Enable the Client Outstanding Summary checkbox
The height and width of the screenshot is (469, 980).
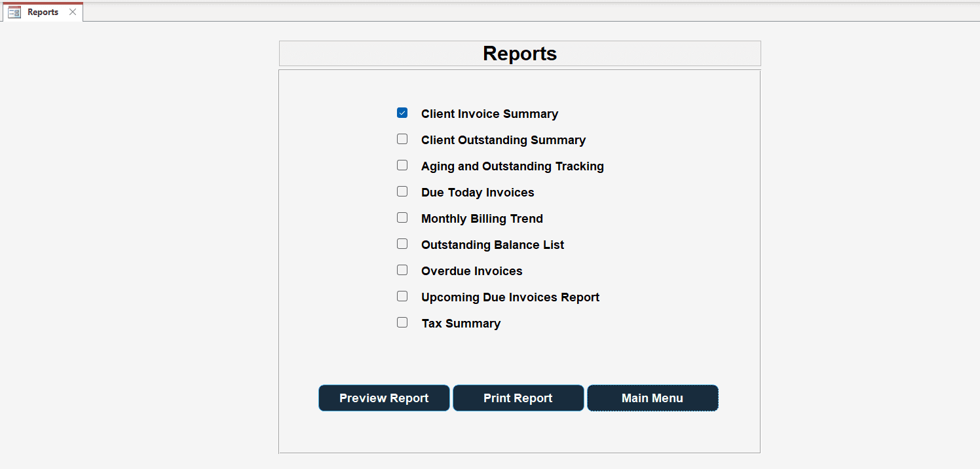pyautogui.click(x=402, y=139)
